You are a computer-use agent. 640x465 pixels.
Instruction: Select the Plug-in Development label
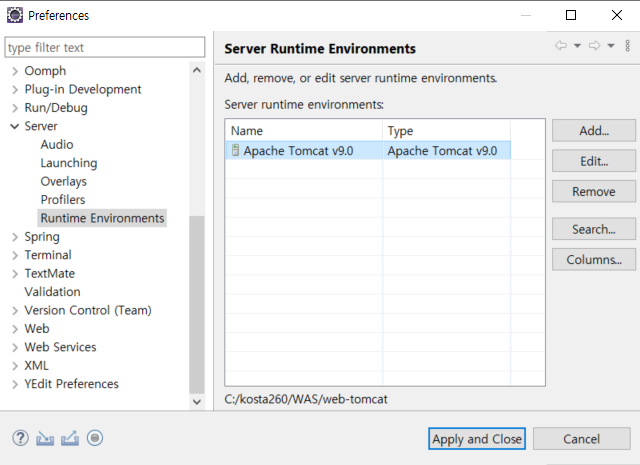coord(83,89)
